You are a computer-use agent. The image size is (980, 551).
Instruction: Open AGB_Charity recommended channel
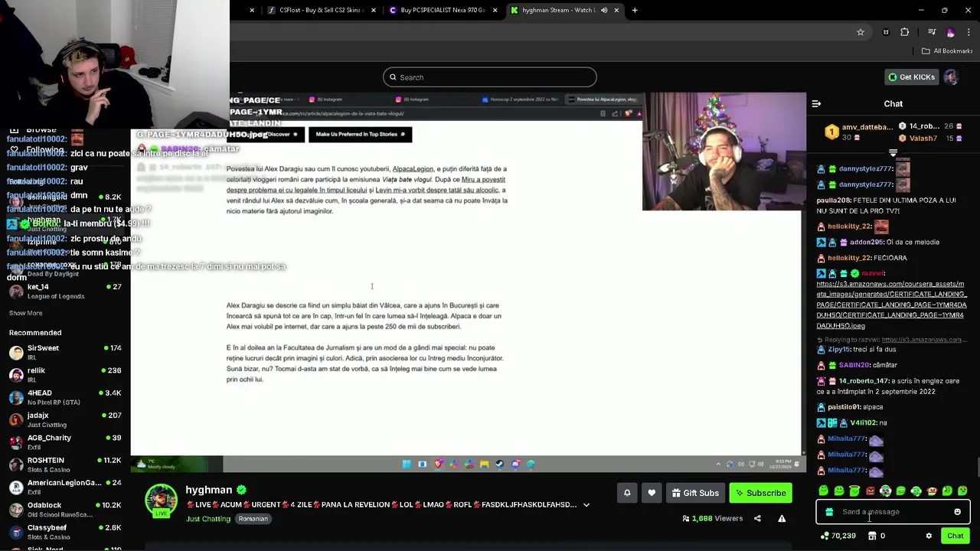65,442
